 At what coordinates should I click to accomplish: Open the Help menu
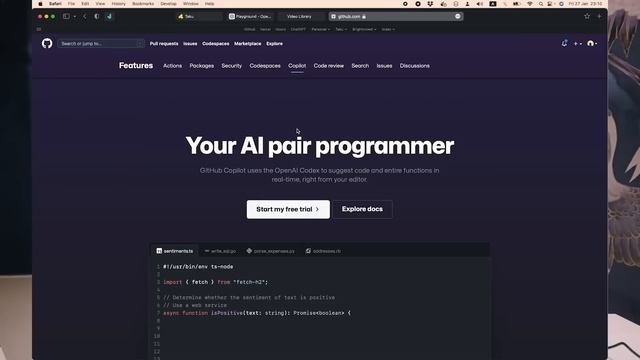pos(209,4)
